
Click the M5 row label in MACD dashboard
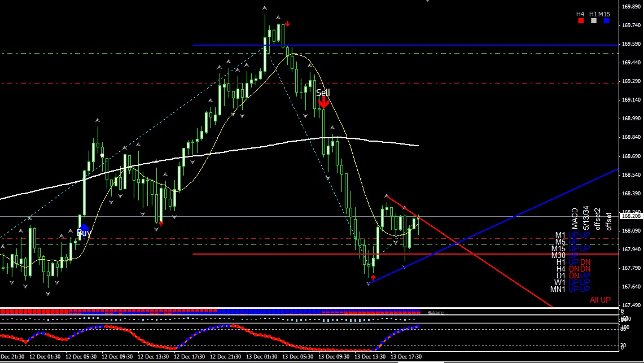pyautogui.click(x=560, y=242)
